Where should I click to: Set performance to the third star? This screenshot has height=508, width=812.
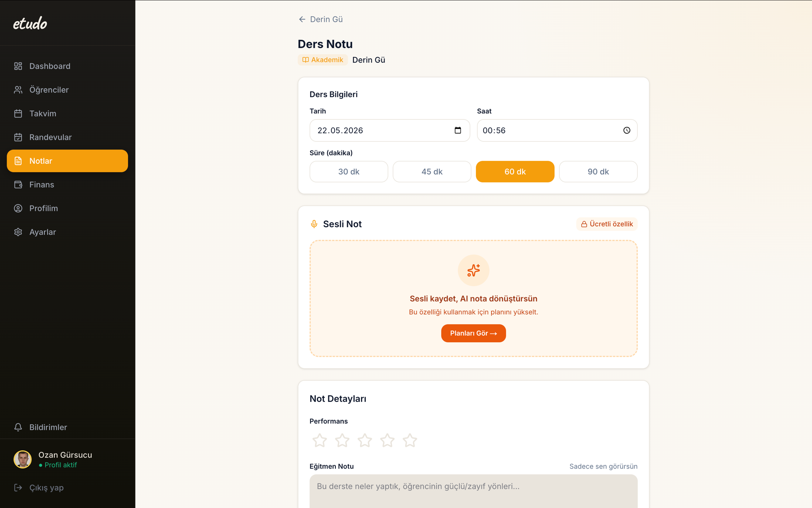(365, 441)
